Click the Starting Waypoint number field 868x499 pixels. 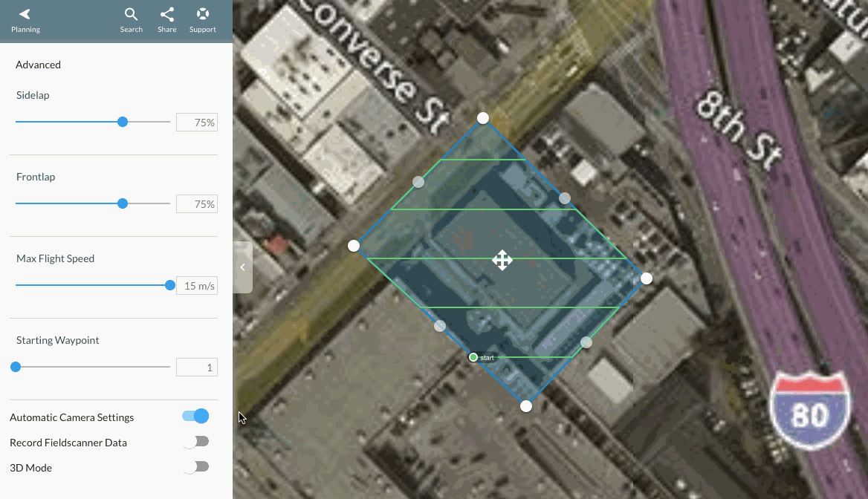196,368
